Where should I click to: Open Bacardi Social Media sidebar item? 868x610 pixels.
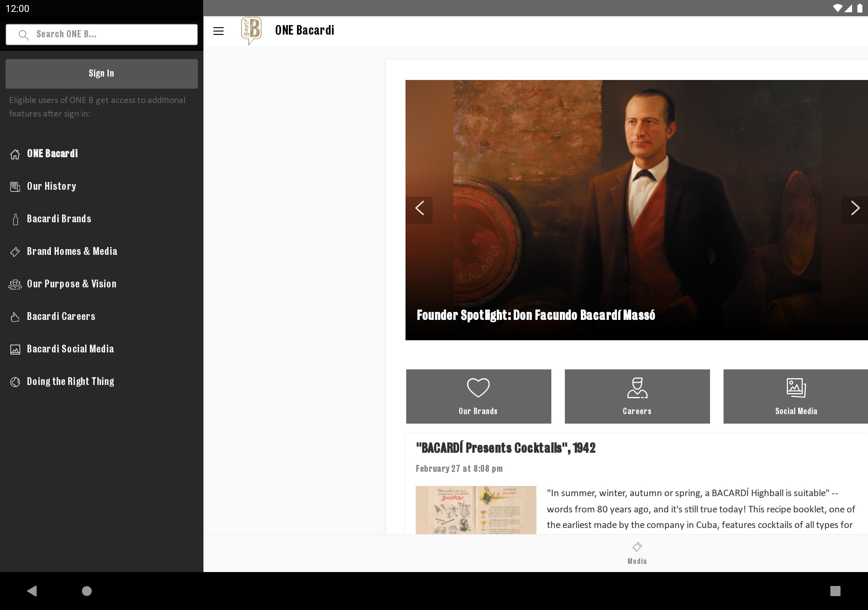point(70,349)
